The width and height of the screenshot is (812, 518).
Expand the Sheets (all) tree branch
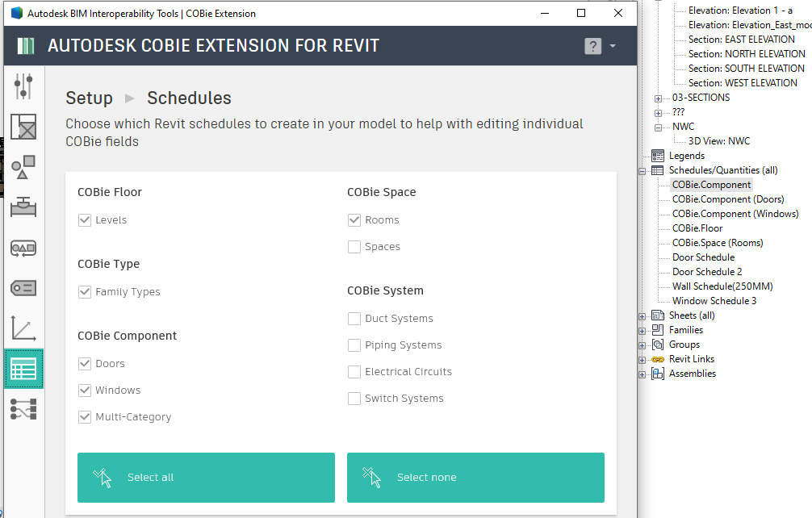641,315
